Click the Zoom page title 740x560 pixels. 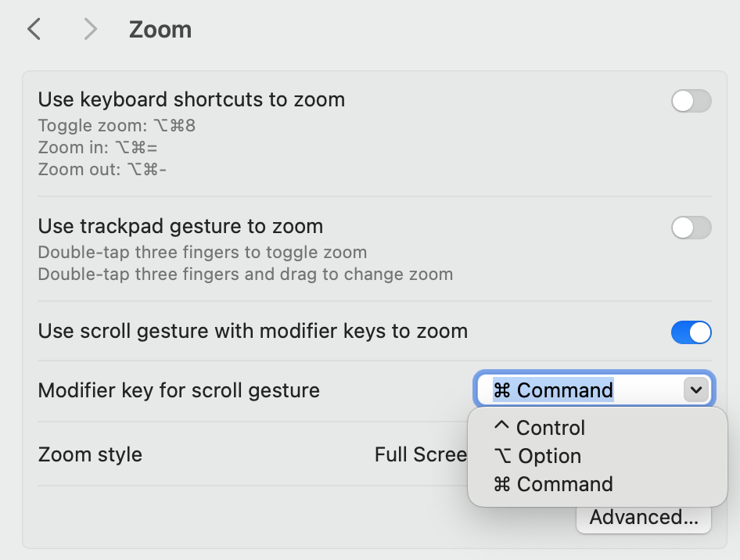(x=160, y=30)
